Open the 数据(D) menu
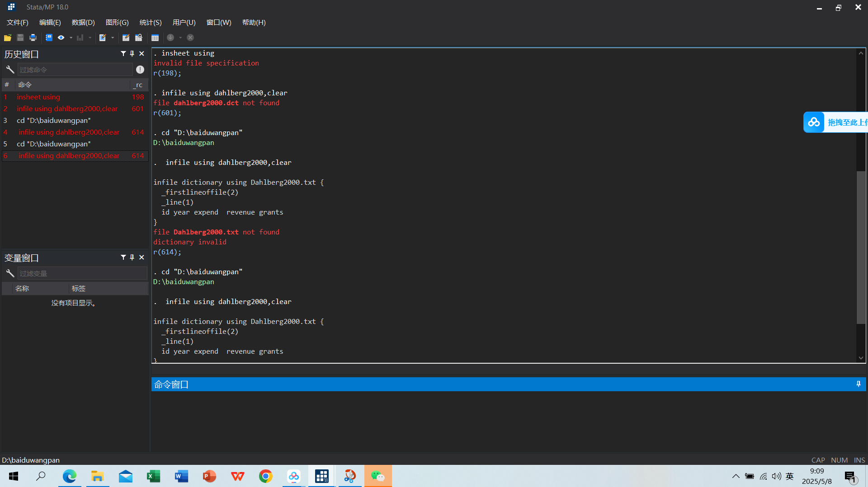This screenshot has width=868, height=487. coord(83,23)
